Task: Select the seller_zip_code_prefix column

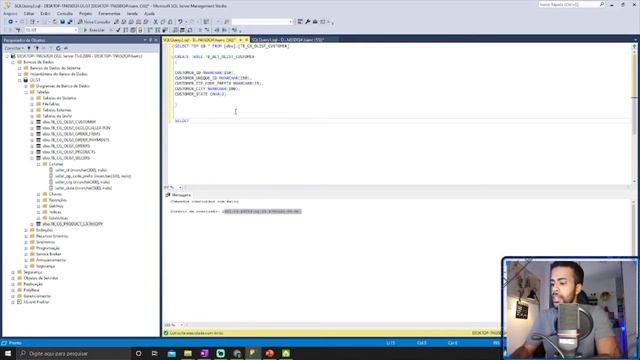Action: pos(93,176)
